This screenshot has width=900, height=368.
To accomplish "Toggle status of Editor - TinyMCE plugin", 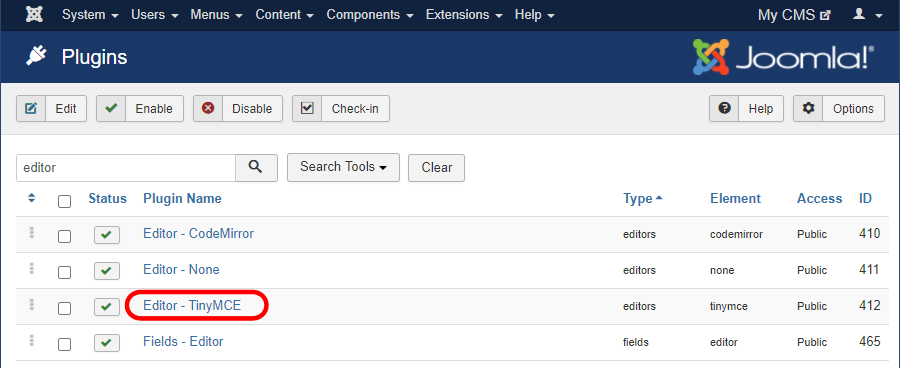I will tap(107, 307).
